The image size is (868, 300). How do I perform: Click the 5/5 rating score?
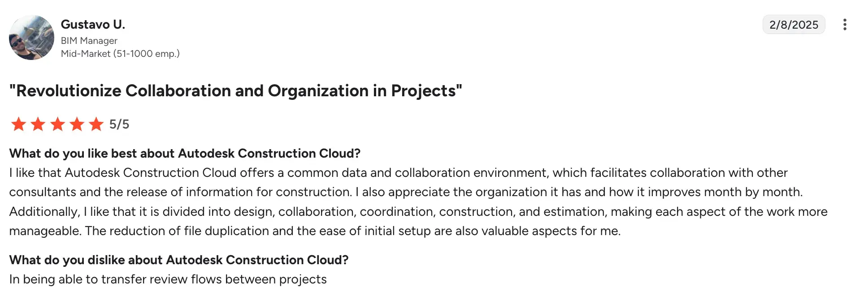[119, 124]
